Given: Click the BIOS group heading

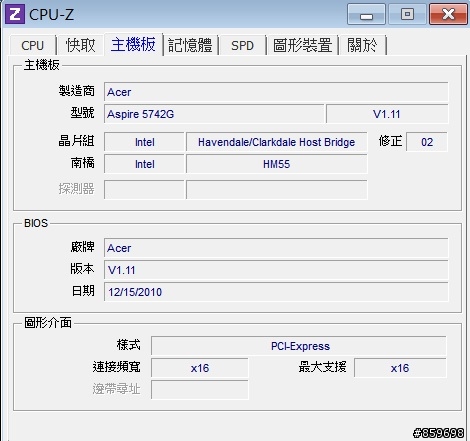Looking at the screenshot, I should (36, 223).
